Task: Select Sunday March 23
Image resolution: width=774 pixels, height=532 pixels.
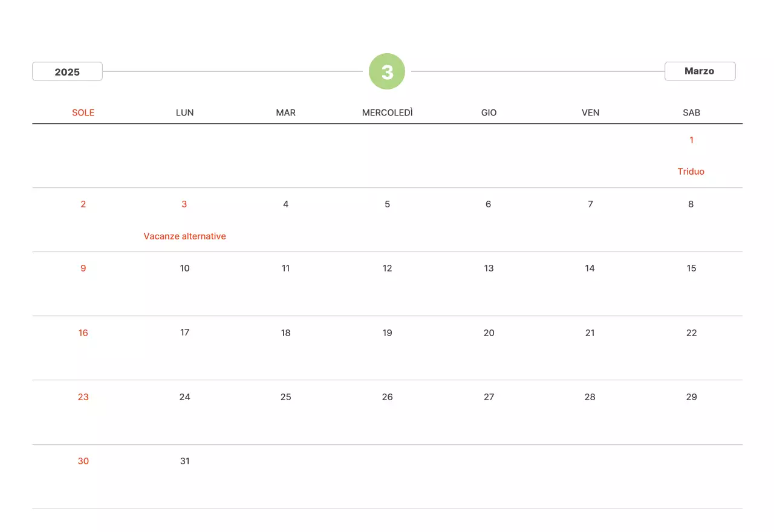Action: pos(83,397)
